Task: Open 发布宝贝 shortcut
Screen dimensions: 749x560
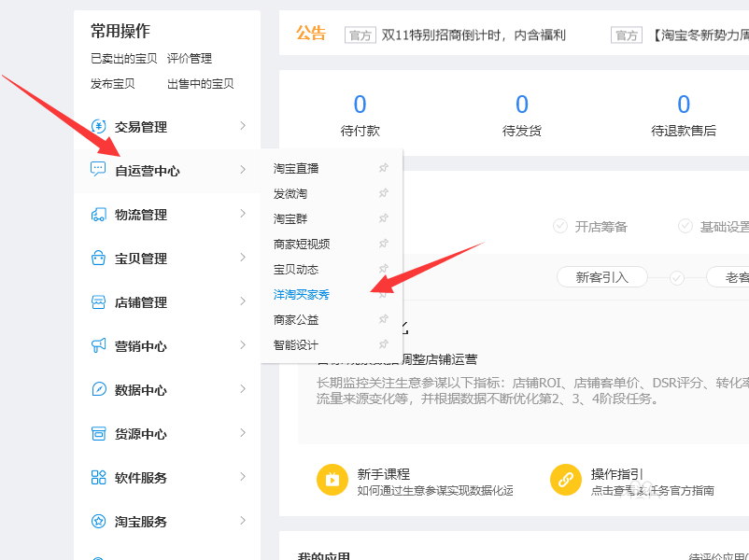Action: [113, 84]
